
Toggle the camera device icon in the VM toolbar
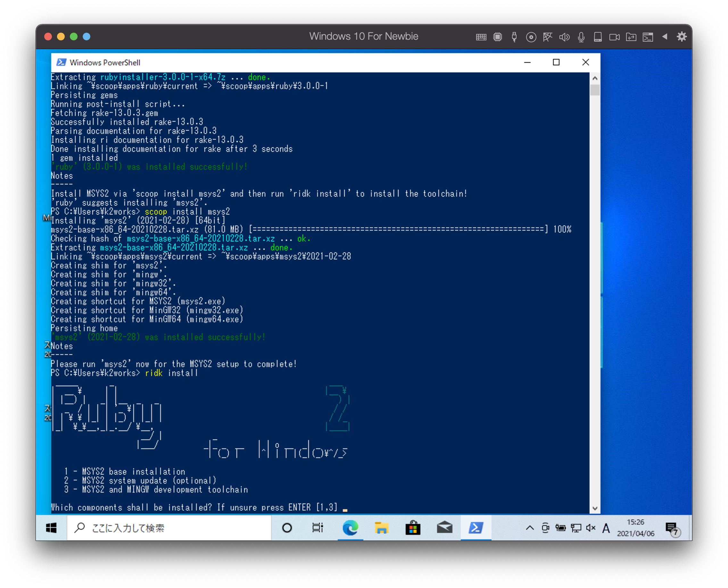tap(615, 37)
